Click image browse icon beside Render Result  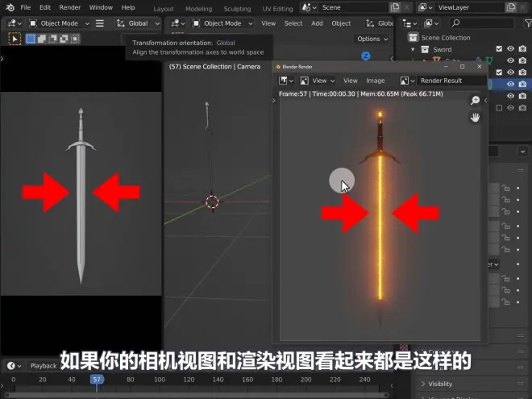pyautogui.click(x=407, y=81)
